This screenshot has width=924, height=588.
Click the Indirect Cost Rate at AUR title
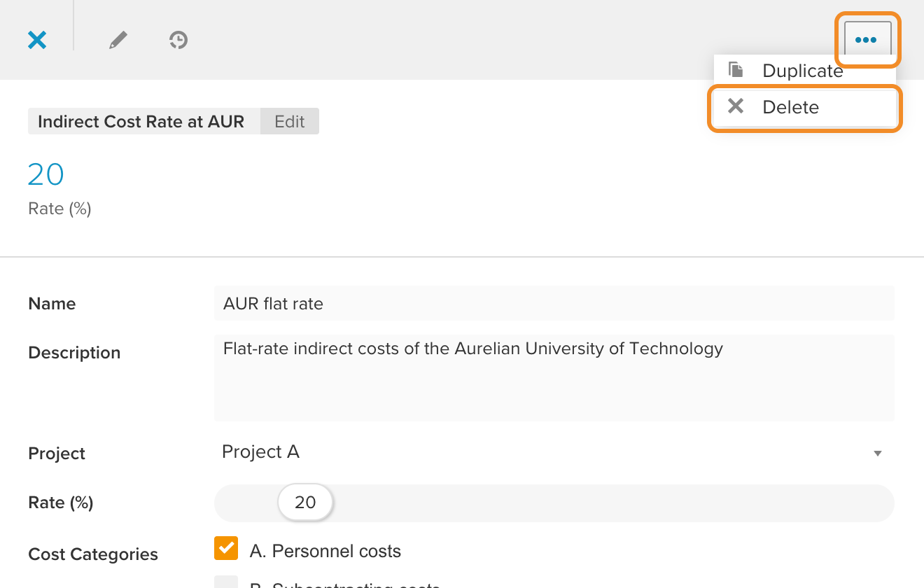[141, 121]
